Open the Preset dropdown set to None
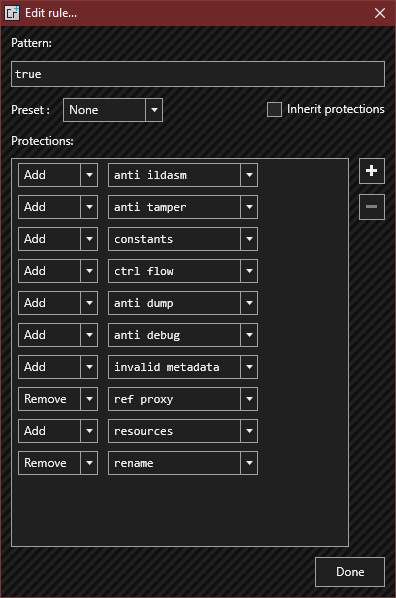The image size is (396, 598). [x=113, y=110]
